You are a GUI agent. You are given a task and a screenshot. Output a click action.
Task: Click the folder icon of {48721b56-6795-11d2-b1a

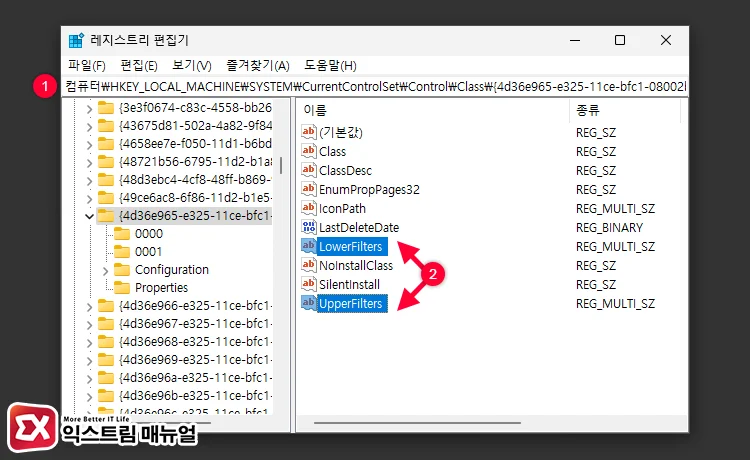(106, 162)
